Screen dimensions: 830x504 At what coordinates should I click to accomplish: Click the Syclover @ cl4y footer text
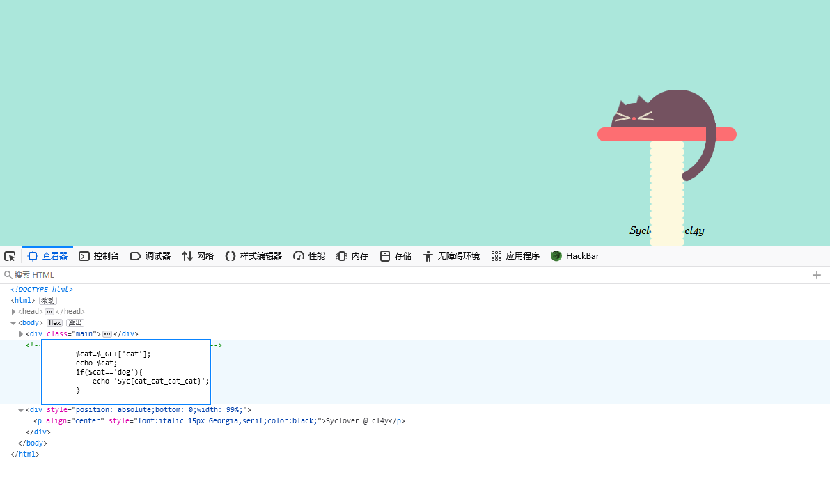[x=667, y=230]
